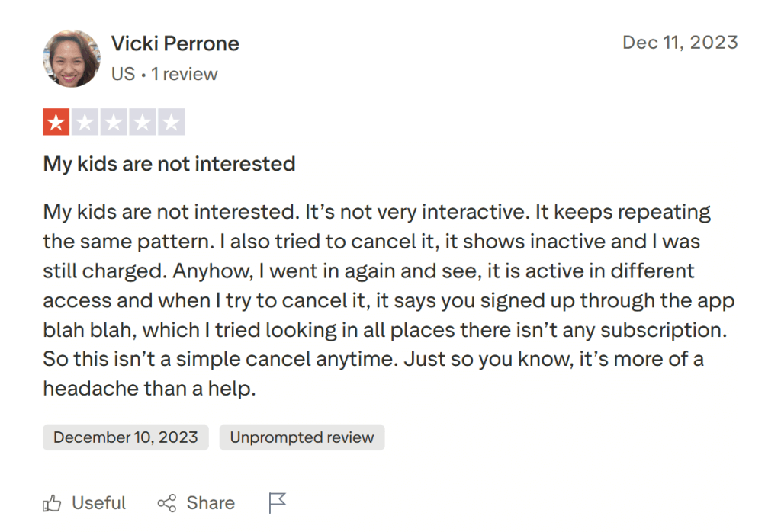781x532 pixels.
Task: Click the Useful text label
Action: [x=98, y=502]
